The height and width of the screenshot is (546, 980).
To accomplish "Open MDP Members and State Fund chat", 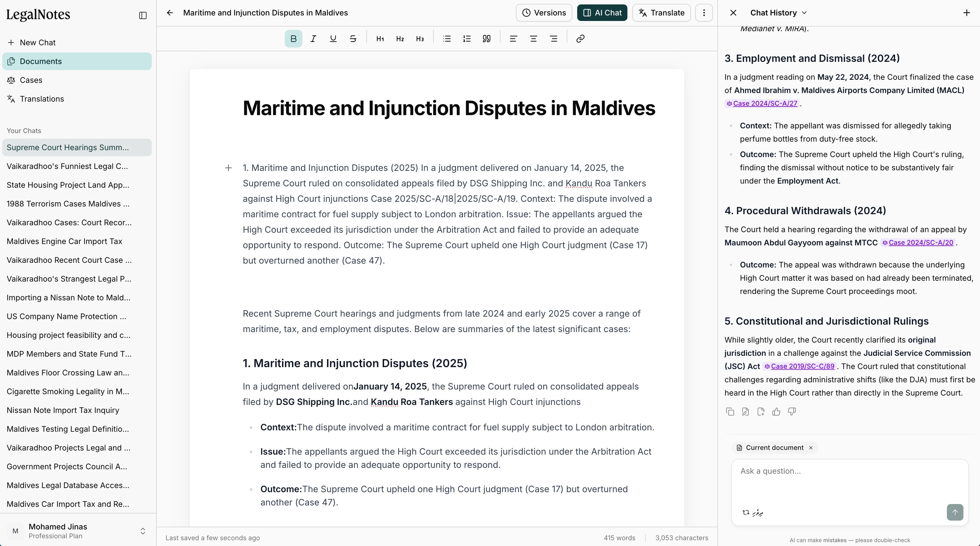I will coord(77,354).
